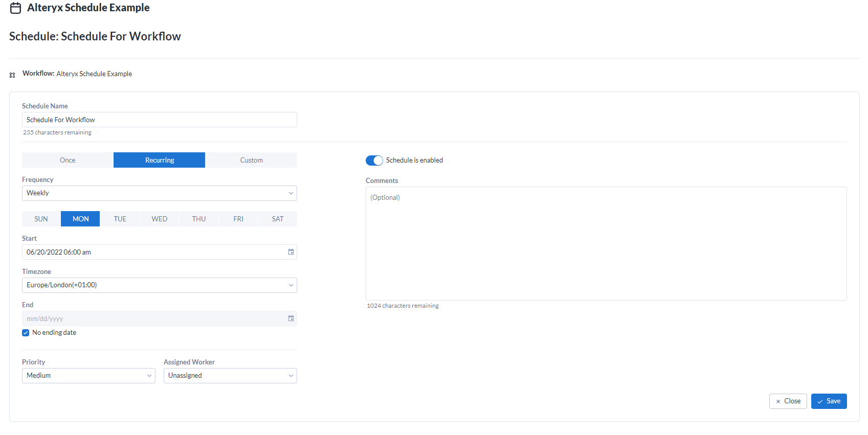Switch to the Once schedule tab
Screen dimensions: 868x435
(x=68, y=160)
